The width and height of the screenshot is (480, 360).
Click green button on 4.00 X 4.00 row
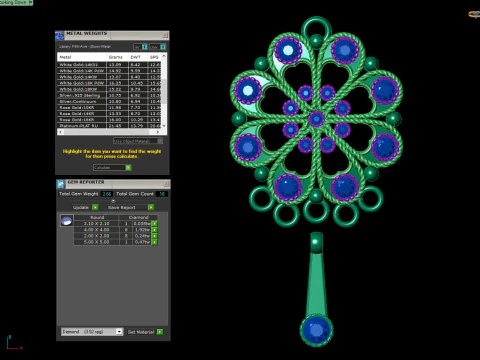point(155,230)
